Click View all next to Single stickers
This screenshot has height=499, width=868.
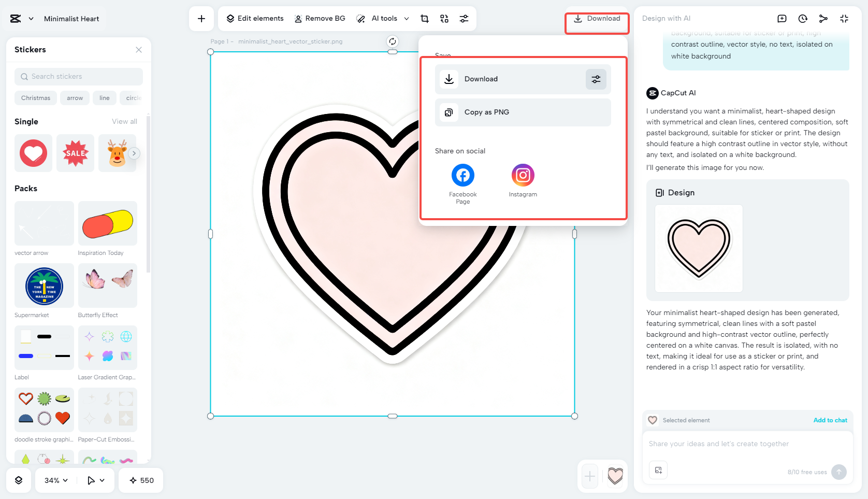(x=124, y=121)
